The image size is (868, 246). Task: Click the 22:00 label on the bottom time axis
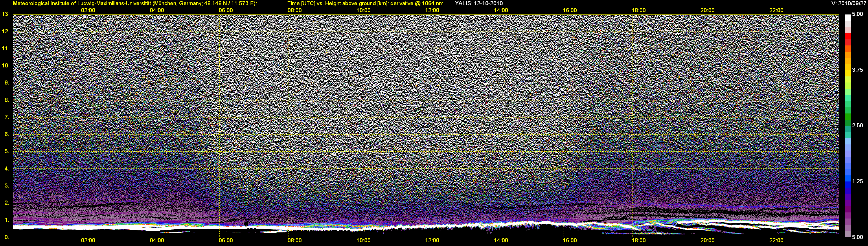(776, 241)
